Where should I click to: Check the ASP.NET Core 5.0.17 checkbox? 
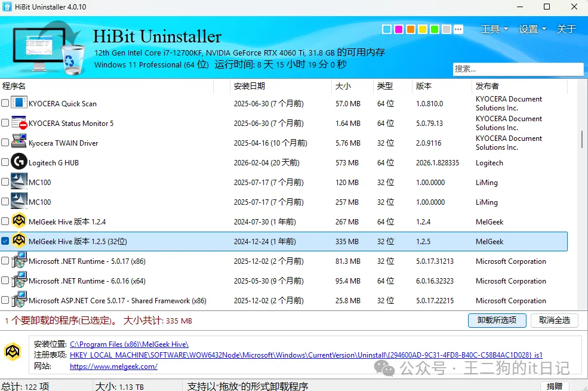tap(5, 300)
